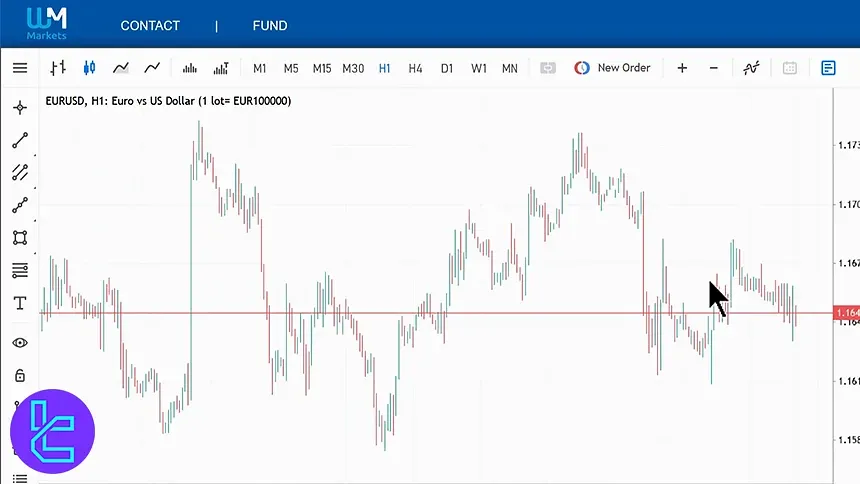The image size is (860, 484).
Task: Select D1 timeframe
Action: tap(447, 69)
